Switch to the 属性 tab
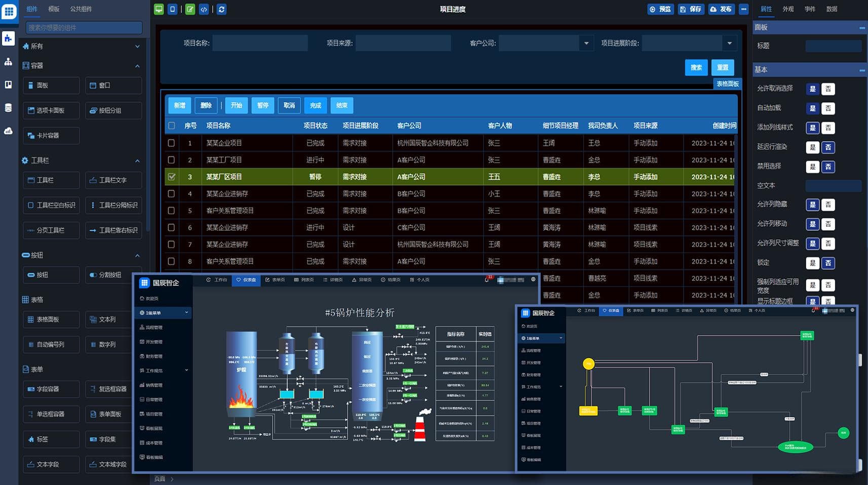This screenshot has width=868, height=485. point(767,9)
